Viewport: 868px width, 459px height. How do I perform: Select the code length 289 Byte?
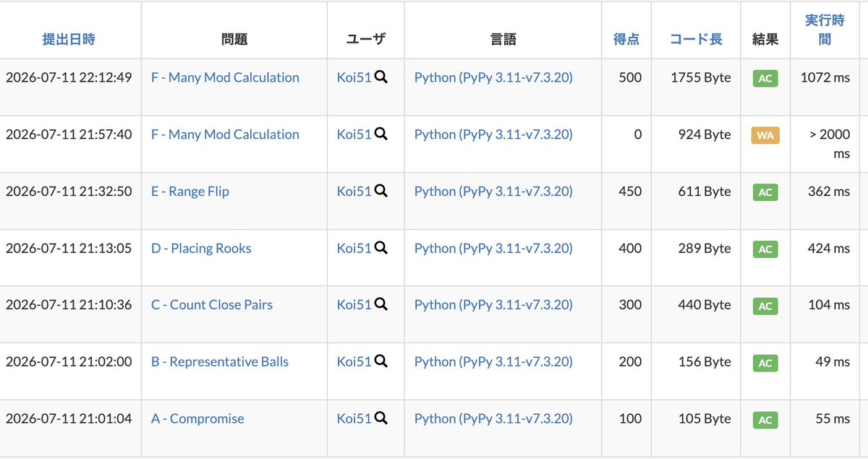(x=705, y=248)
